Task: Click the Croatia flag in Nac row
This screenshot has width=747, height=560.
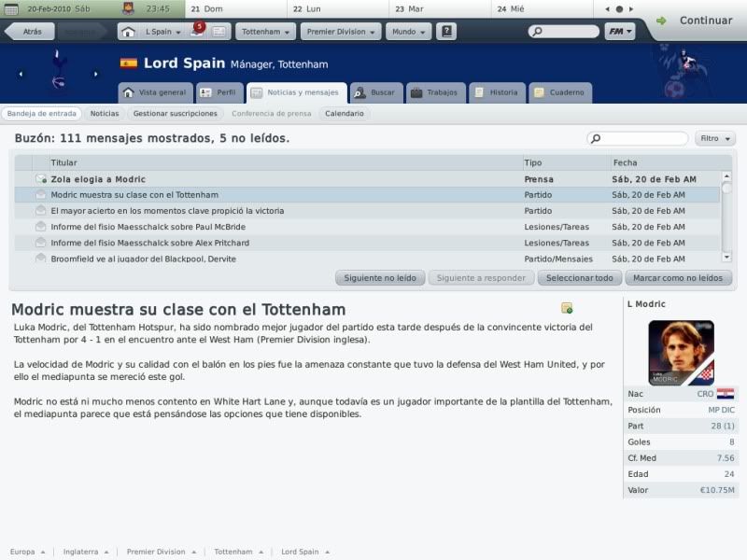Action: pos(726,394)
